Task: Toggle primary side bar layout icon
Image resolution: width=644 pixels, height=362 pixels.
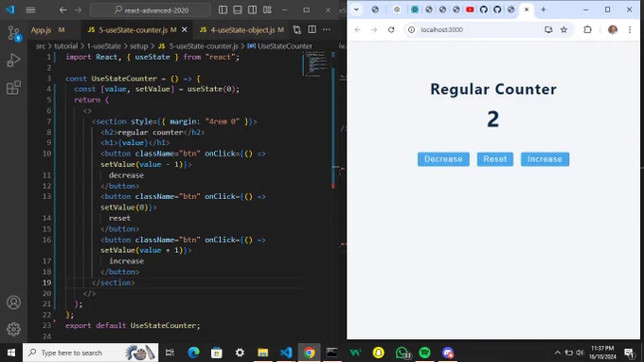Action: (223, 9)
